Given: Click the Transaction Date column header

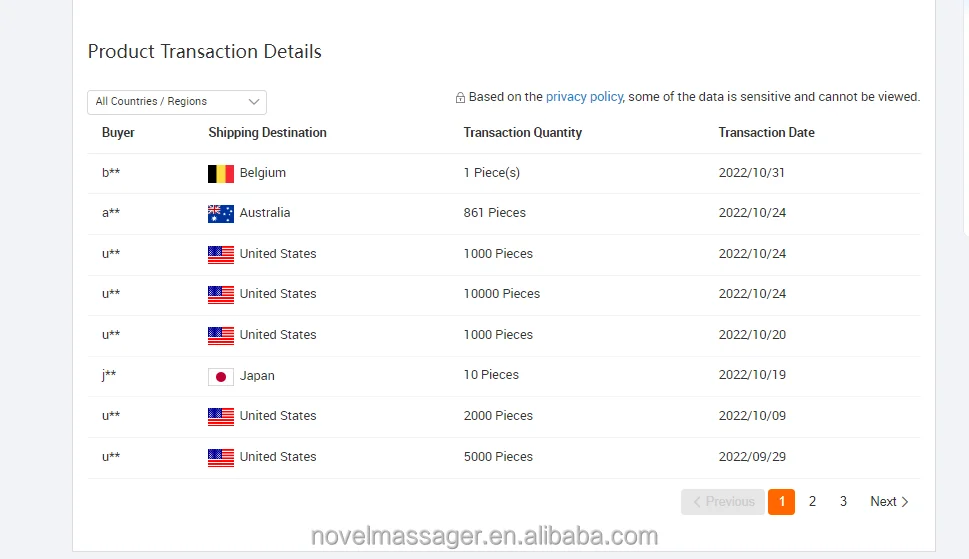Looking at the screenshot, I should tap(766, 132).
